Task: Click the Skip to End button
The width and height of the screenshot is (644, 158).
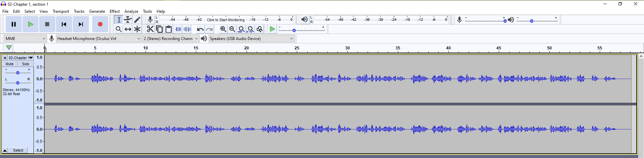Action: 81,24
